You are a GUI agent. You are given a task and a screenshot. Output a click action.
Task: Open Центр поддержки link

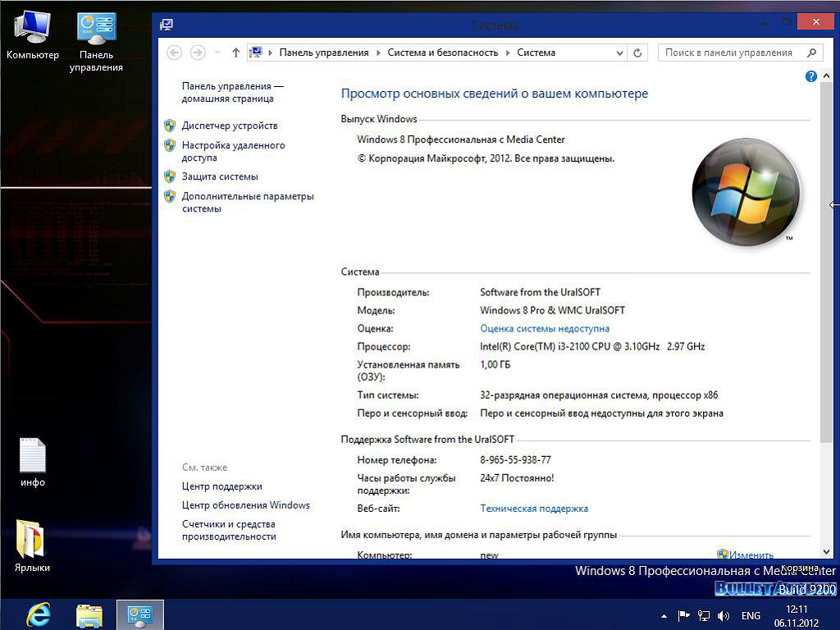221,486
